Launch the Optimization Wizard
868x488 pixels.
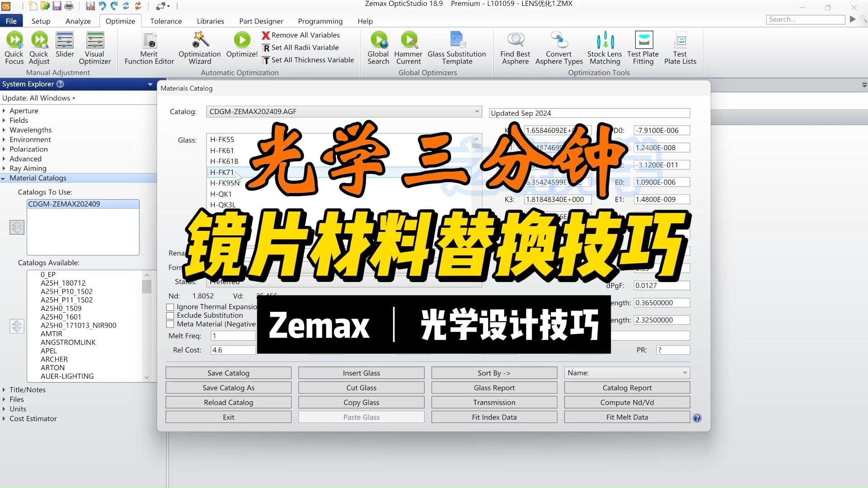pos(199,47)
